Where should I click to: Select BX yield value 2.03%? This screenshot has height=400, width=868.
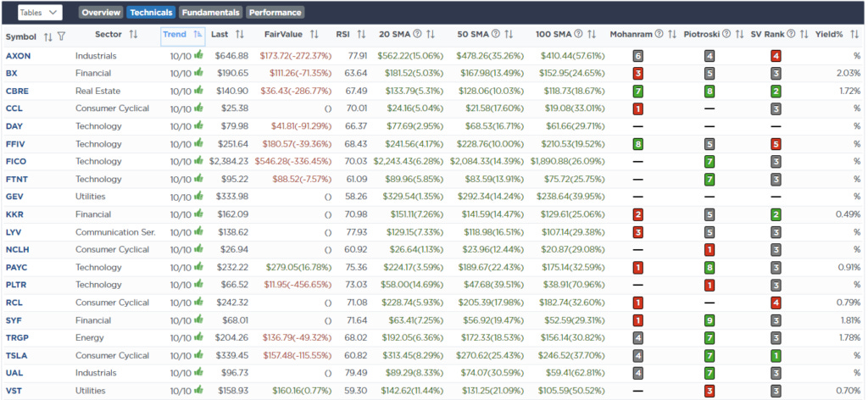pyautogui.click(x=849, y=73)
